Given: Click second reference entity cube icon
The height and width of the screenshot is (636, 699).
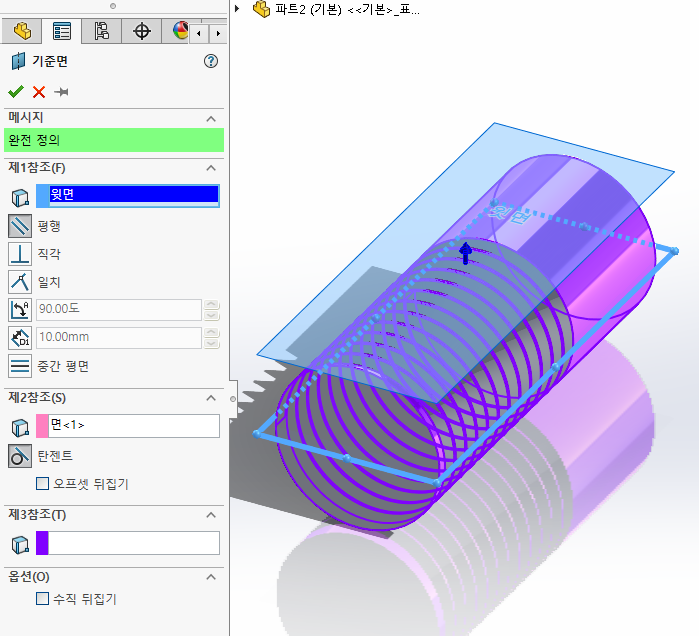Looking at the screenshot, I should click(x=20, y=427).
